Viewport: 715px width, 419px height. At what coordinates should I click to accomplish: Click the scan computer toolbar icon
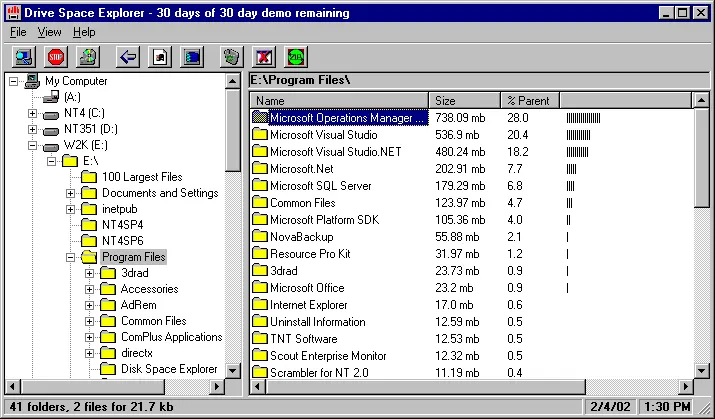pyautogui.click(x=24, y=57)
